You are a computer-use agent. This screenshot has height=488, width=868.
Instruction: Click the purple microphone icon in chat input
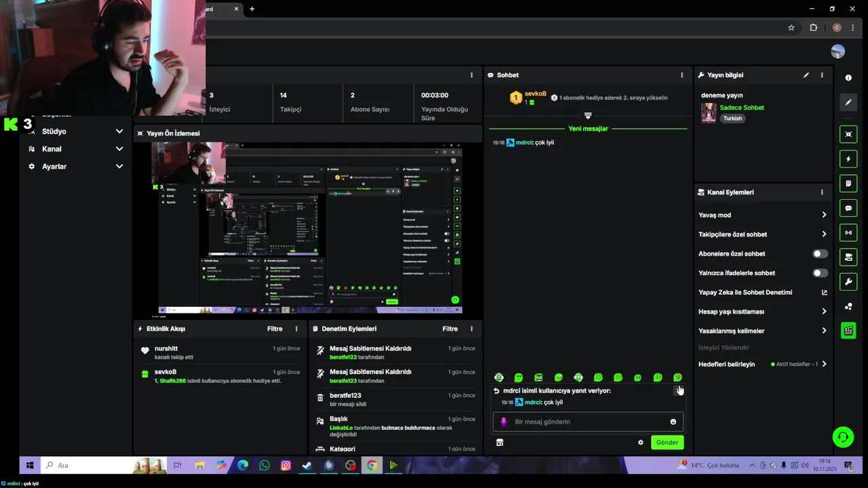pos(503,422)
